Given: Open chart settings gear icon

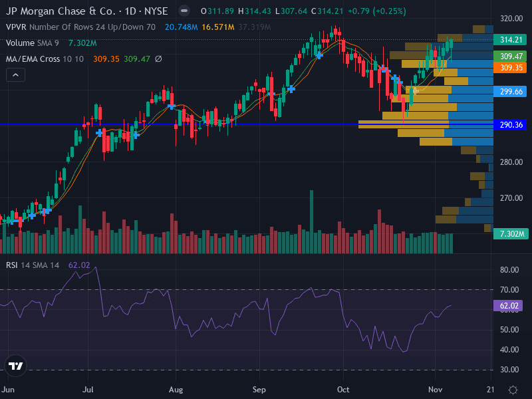Looking at the screenshot, I should (x=513, y=390).
